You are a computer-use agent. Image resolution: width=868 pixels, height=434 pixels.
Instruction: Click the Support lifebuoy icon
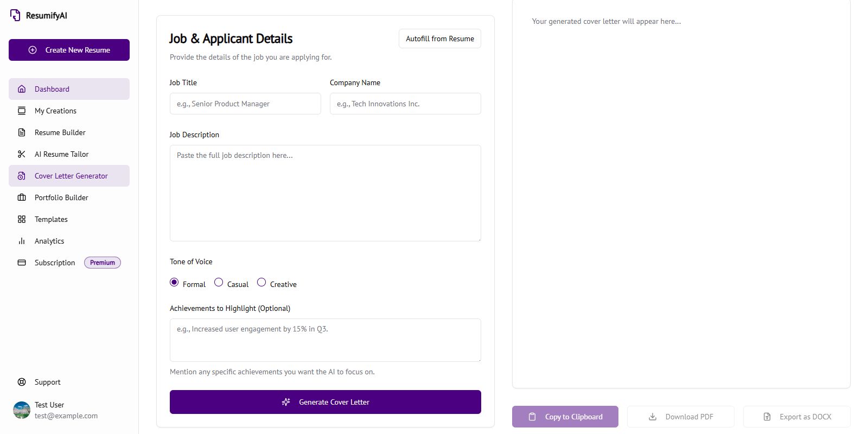(x=22, y=382)
